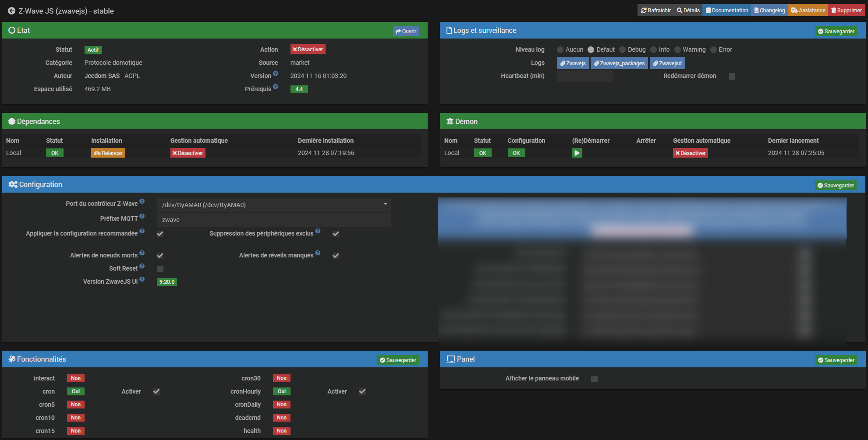
Task: Toggle the Activer checkbox for cronHourly
Action: point(362,391)
